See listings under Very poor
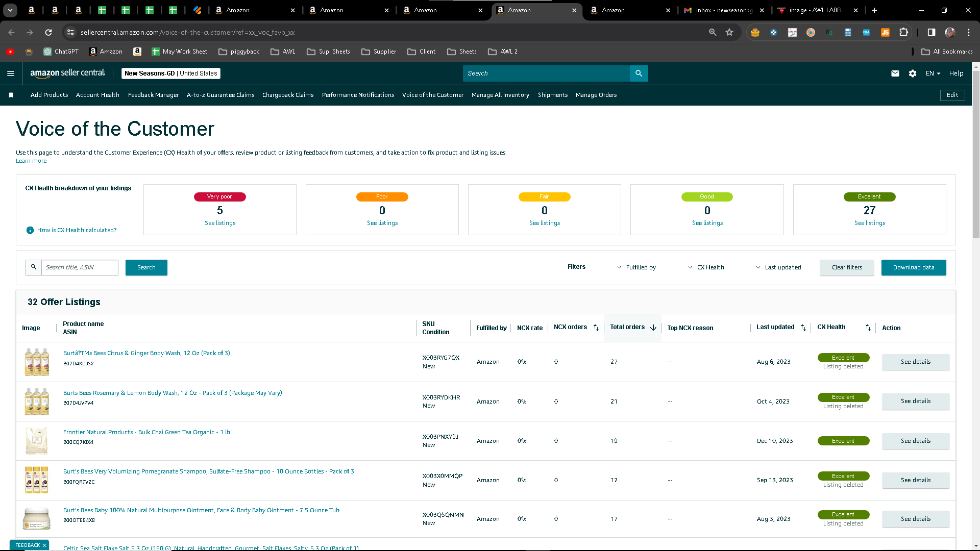 click(x=220, y=223)
